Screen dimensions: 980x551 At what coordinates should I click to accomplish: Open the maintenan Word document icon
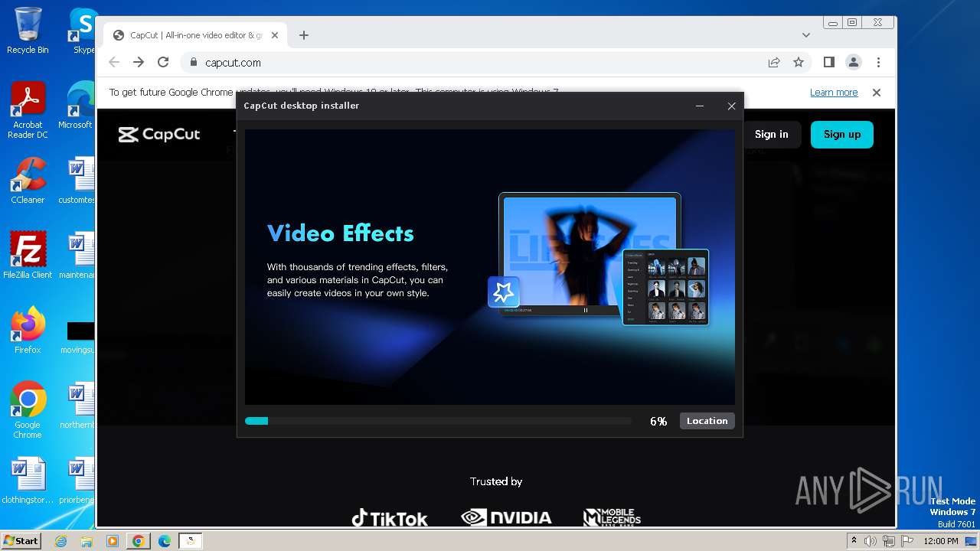coord(77,255)
